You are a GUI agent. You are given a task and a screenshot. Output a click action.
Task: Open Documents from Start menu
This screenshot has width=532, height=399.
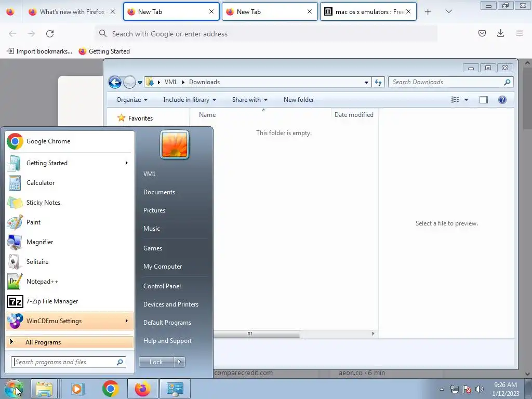click(x=159, y=192)
